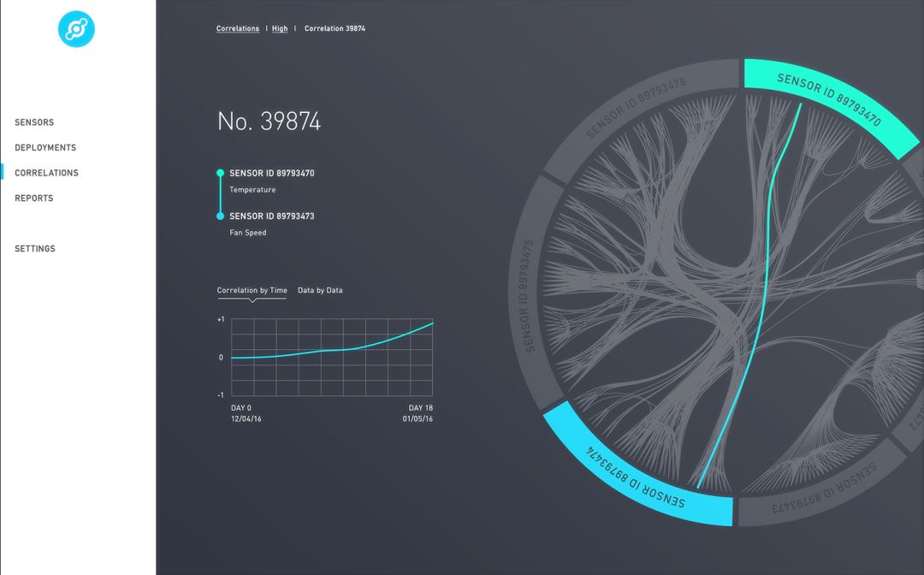Click the Fan Speed label under sensor list
Viewport: 924px width, 575px height.
pyautogui.click(x=248, y=233)
